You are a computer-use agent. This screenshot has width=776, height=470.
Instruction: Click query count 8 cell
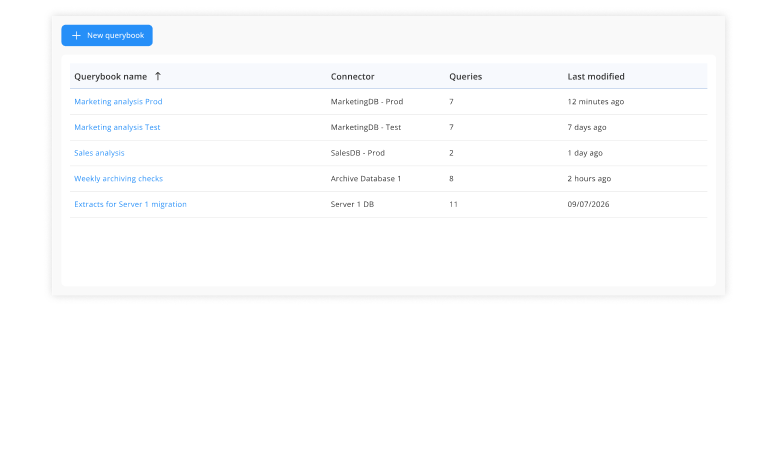click(451, 179)
